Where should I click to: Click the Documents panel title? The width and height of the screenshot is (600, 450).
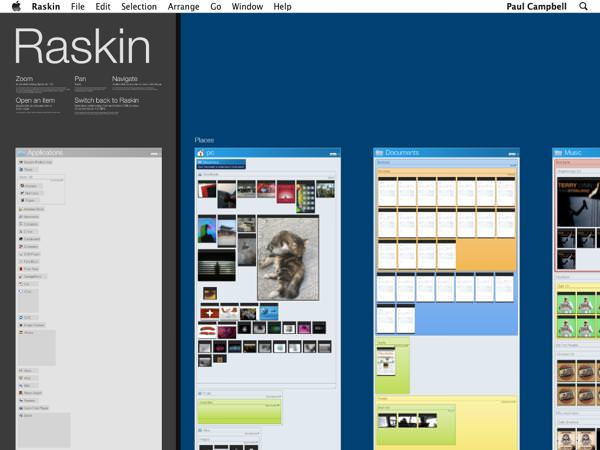402,153
